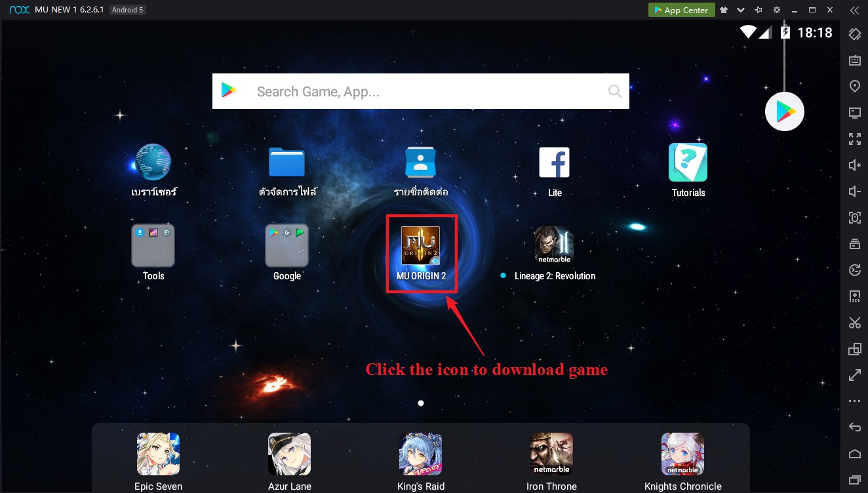Screen dimensions: 868x493
Task: Click the 'Epic Seven' dock label
Action: 158,486
